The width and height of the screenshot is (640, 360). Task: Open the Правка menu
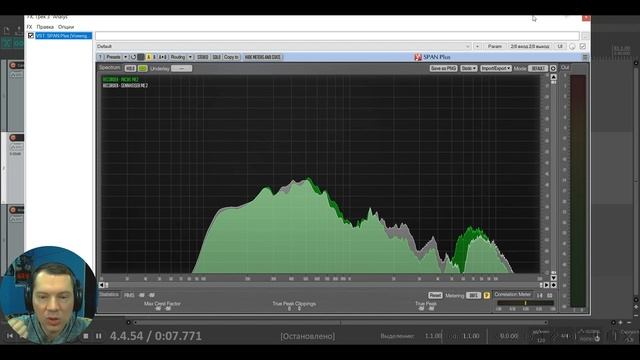[45, 27]
